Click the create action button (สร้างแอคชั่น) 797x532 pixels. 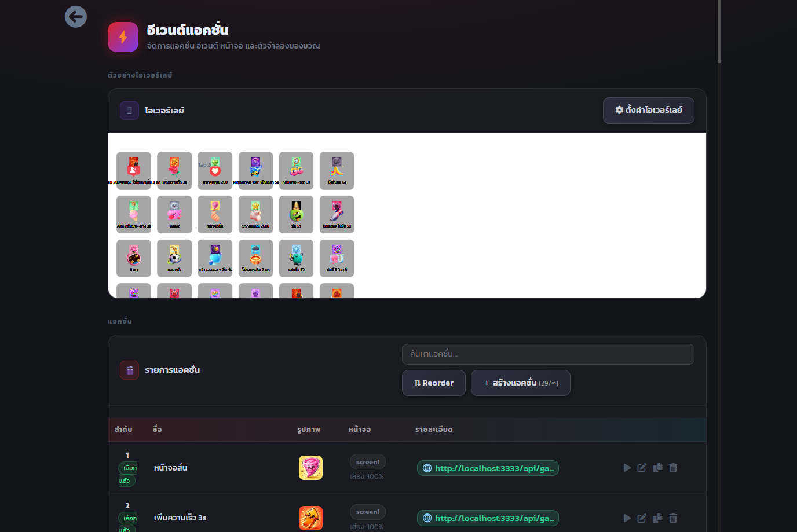[x=521, y=383]
